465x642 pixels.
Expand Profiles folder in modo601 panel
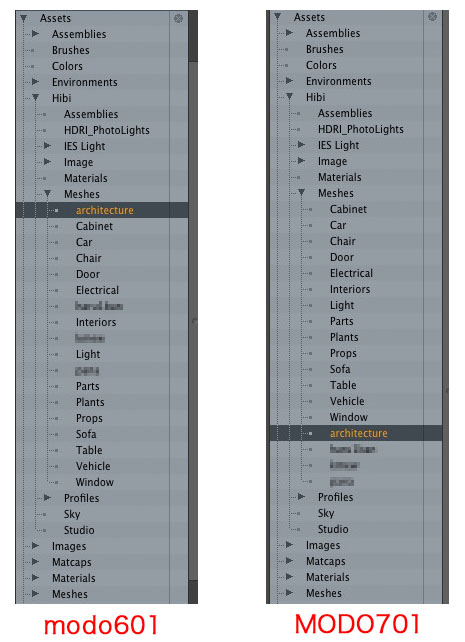pyautogui.click(x=47, y=498)
